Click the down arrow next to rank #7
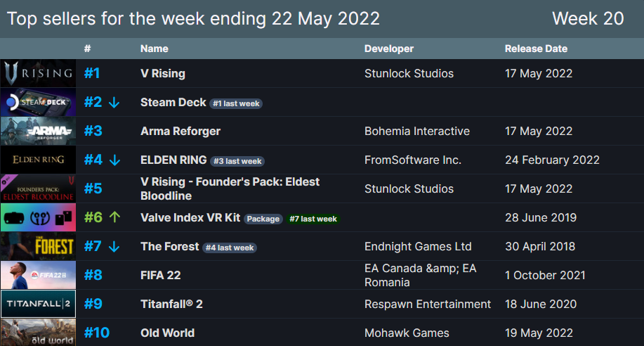The width and height of the screenshot is (644, 346). pos(114,246)
